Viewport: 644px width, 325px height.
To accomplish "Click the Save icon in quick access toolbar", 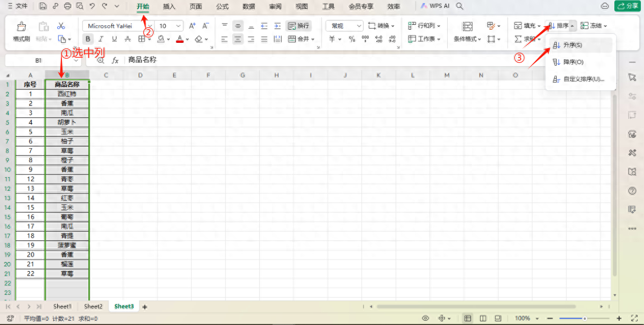I will click(43, 6).
